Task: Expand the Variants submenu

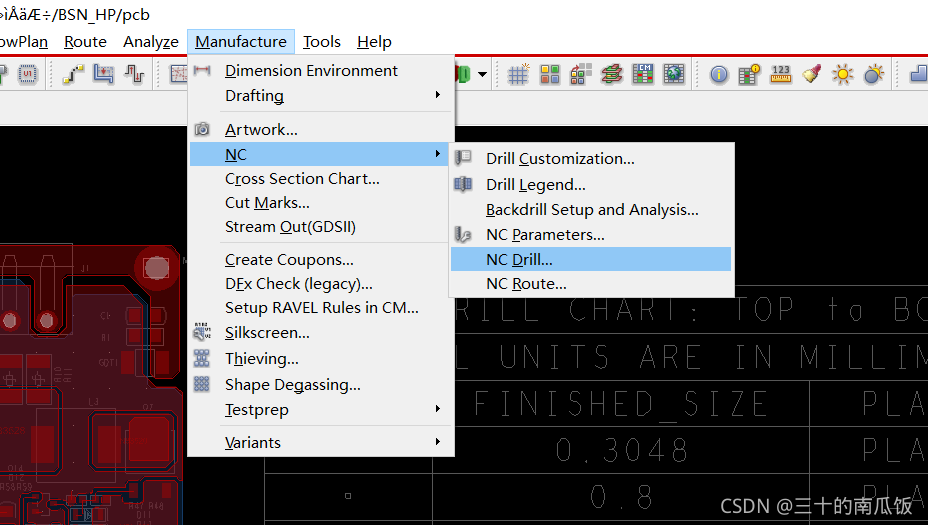Action: point(321,443)
